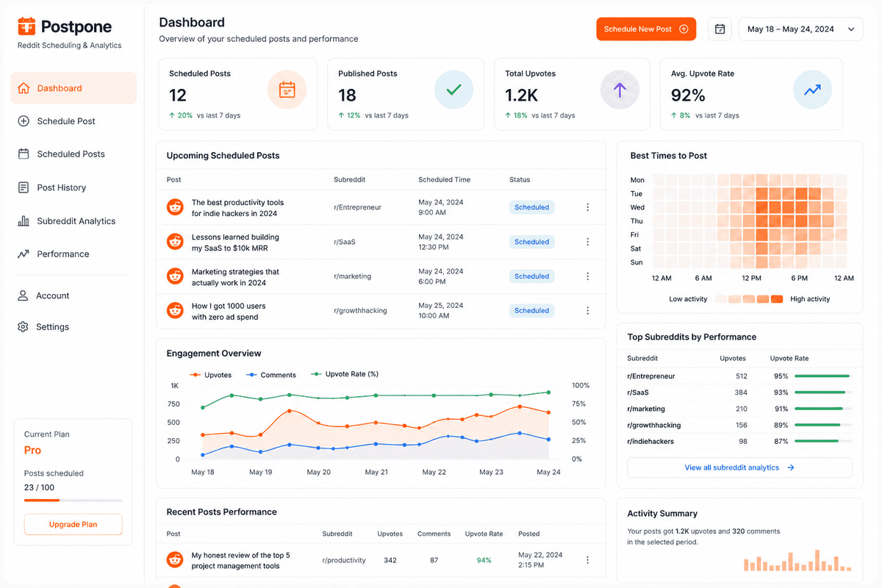882x588 pixels.
Task: Click r/marketing row in Top Subreddits
Action: [x=739, y=409]
